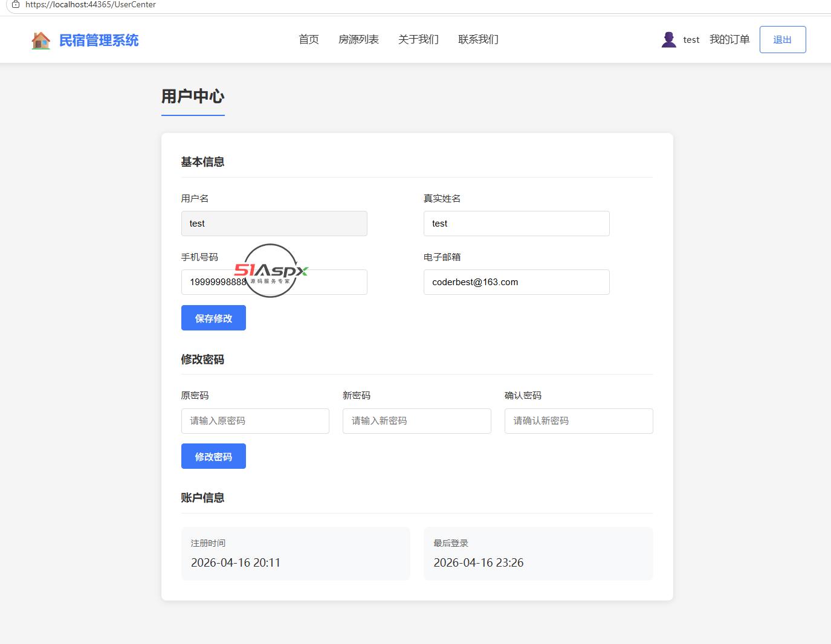Click the house logo icon
The image size is (831, 644).
click(40, 40)
